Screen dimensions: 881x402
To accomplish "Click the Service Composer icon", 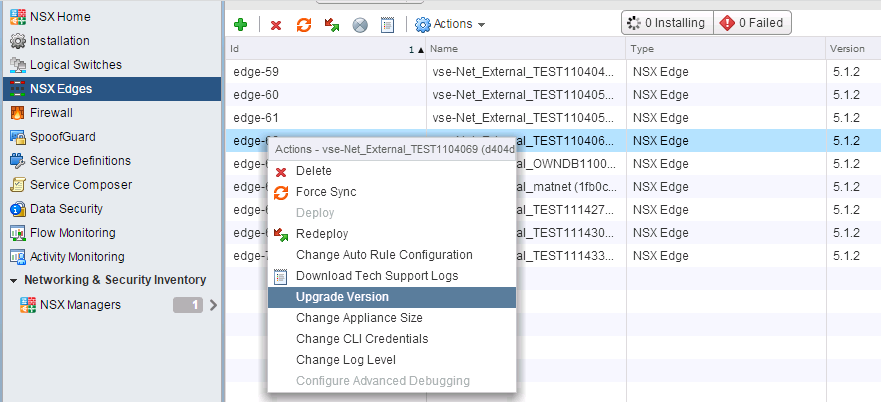I will pyautogui.click(x=18, y=185).
